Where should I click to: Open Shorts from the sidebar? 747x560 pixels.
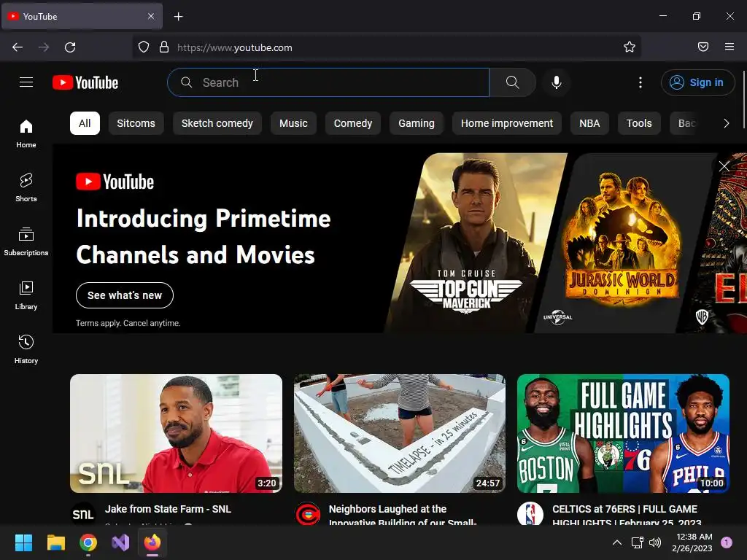pyautogui.click(x=26, y=187)
